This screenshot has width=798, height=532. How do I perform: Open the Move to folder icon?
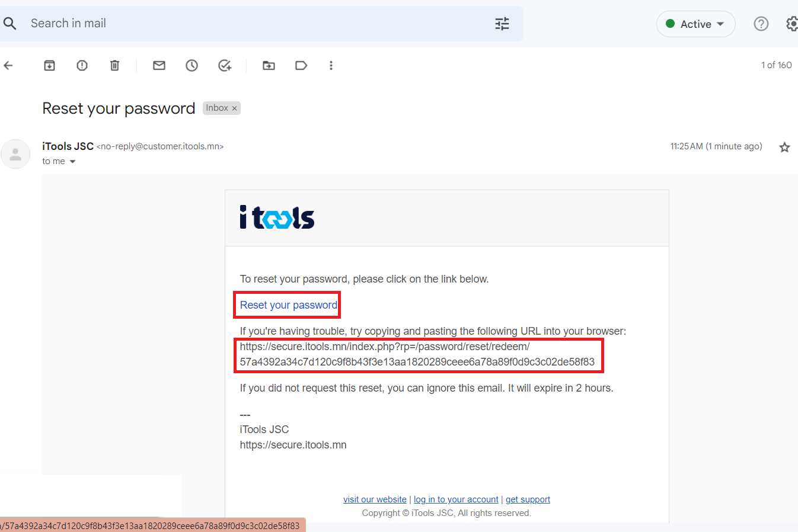[x=269, y=65]
